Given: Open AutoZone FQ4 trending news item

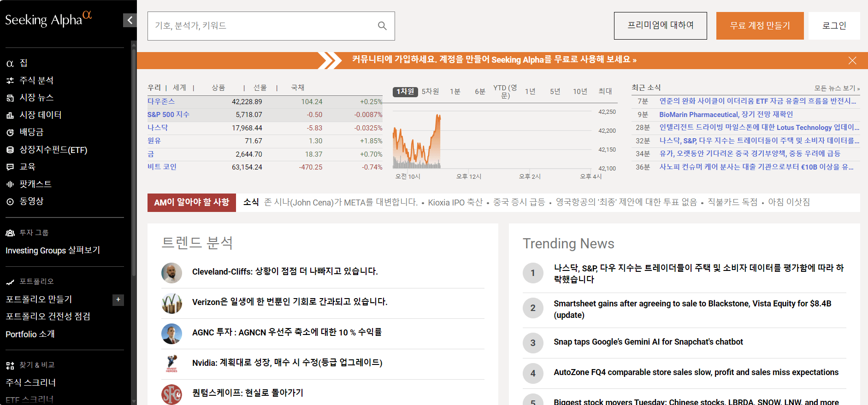Looking at the screenshot, I should [x=696, y=372].
